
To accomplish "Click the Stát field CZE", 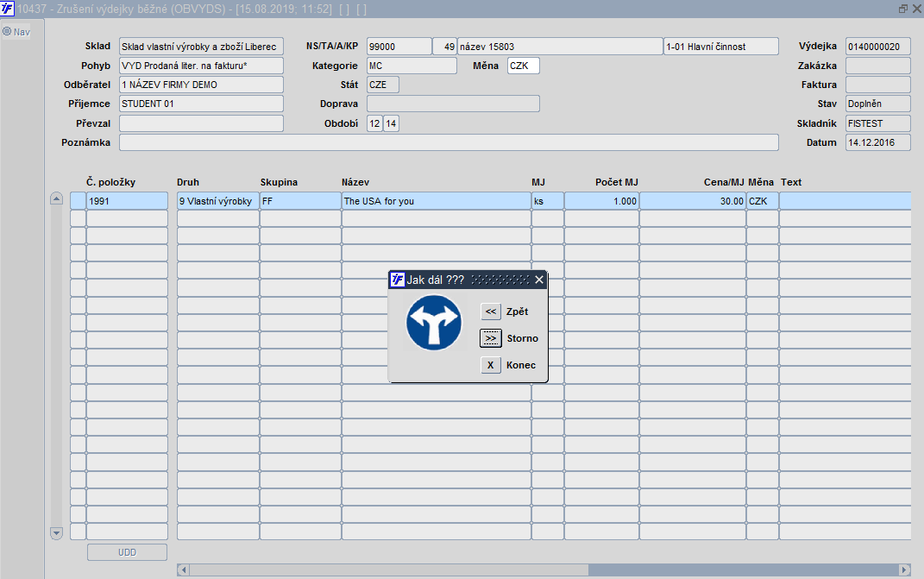I will tap(382, 85).
